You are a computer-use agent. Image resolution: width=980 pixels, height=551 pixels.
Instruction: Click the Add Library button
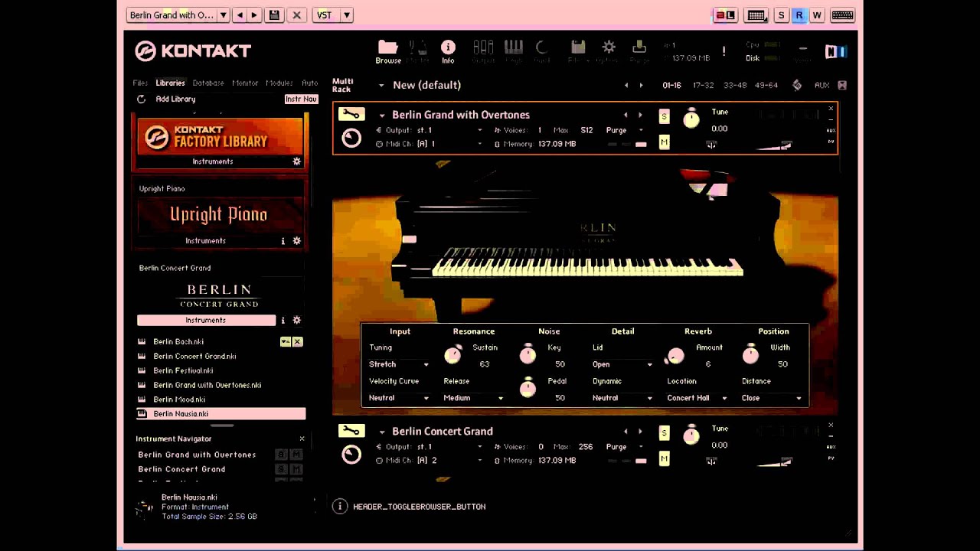(x=175, y=99)
